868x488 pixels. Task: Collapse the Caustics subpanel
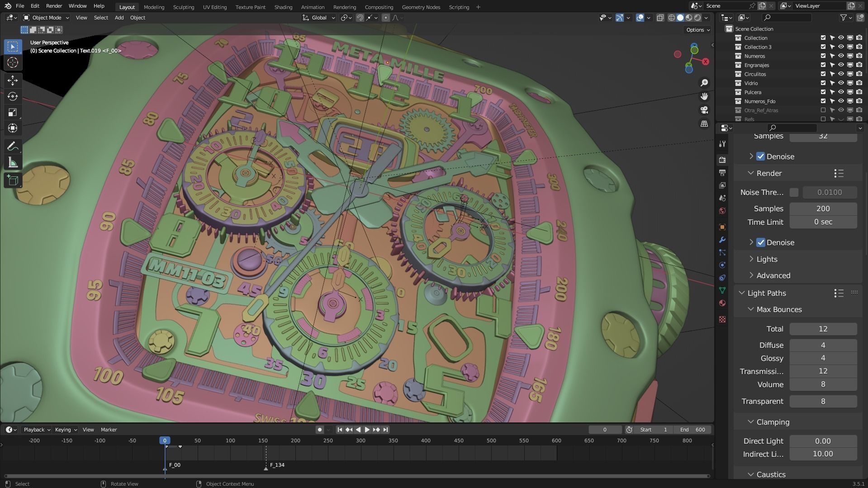(770, 474)
